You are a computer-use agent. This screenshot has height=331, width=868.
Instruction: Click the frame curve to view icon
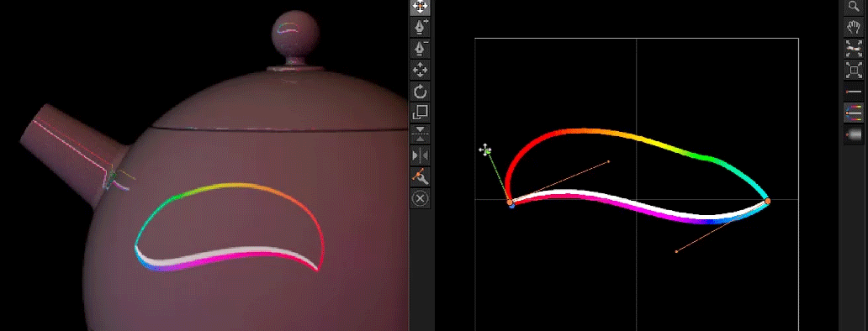854,49
